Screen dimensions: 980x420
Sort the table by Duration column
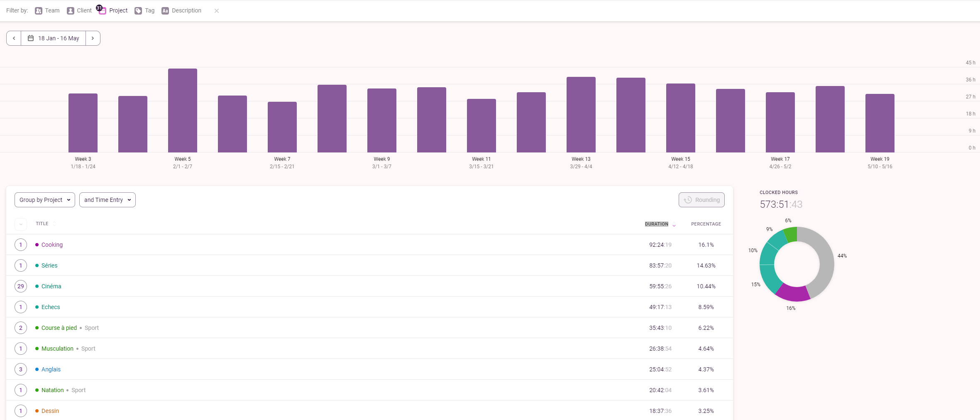(657, 224)
